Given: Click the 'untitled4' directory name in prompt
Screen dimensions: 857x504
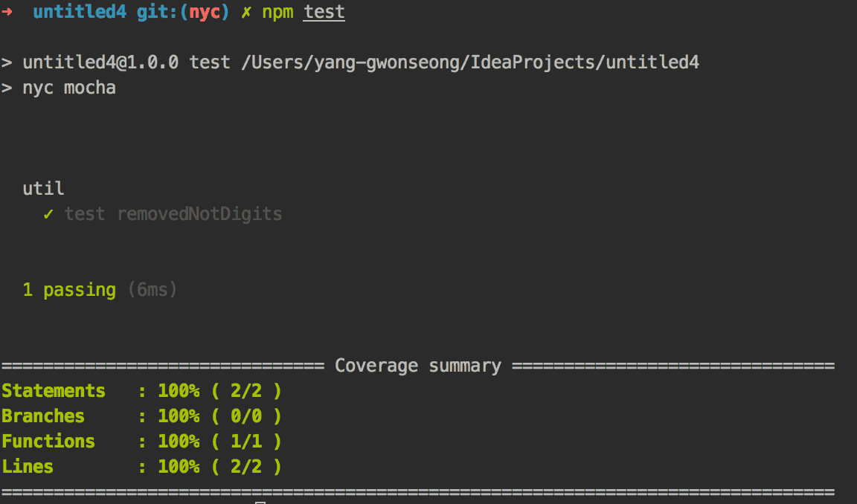Looking at the screenshot, I should coord(80,11).
